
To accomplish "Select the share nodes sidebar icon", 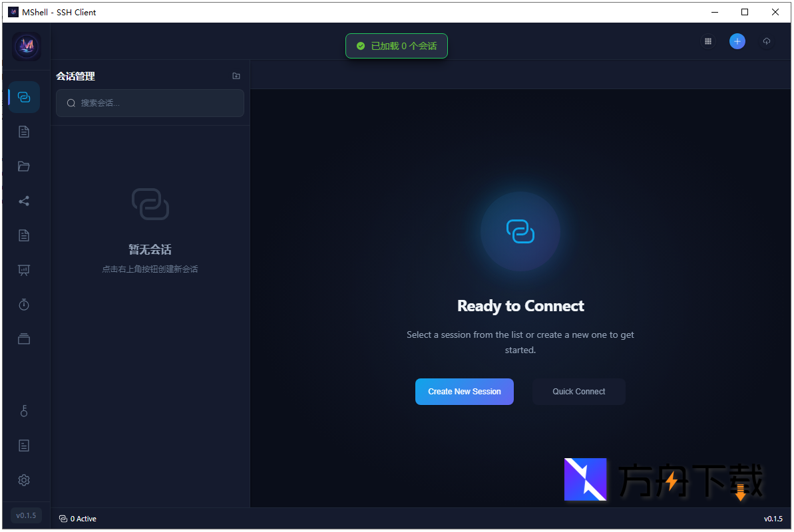I will [x=24, y=201].
